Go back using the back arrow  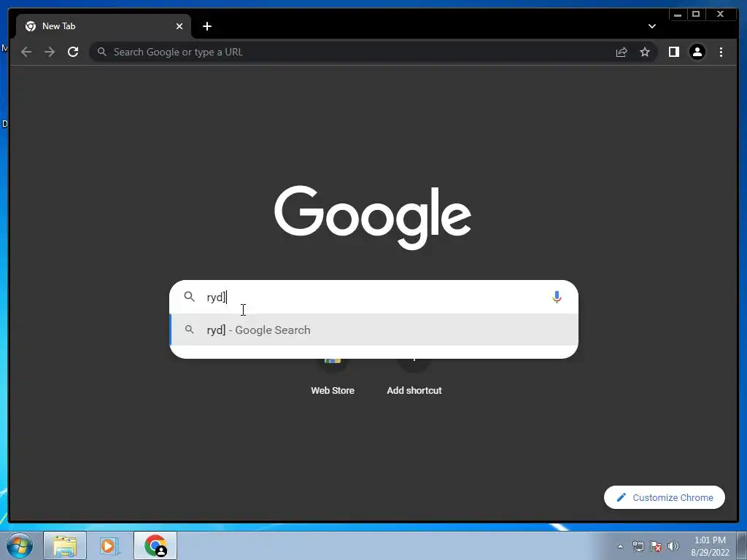[26, 52]
